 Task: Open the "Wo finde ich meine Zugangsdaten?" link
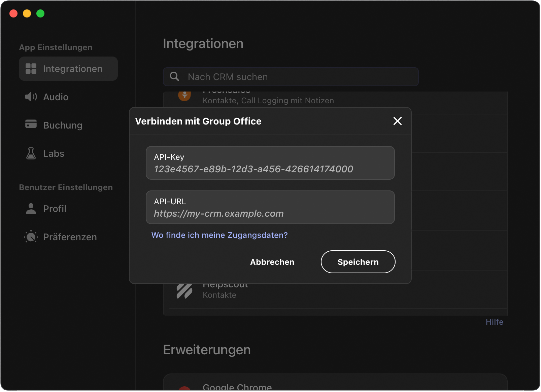tap(219, 235)
